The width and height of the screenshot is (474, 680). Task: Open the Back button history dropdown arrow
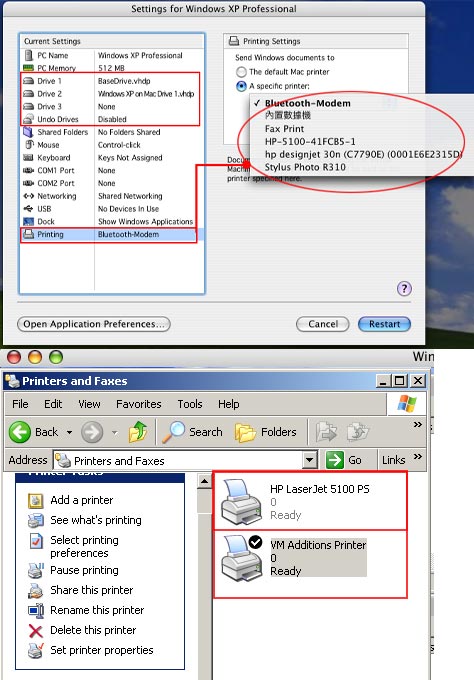pyautogui.click(x=69, y=432)
